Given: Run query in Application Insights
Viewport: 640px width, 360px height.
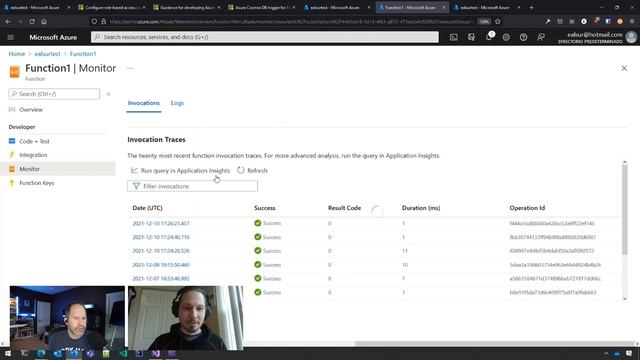Looking at the screenshot, I should (x=180, y=170).
